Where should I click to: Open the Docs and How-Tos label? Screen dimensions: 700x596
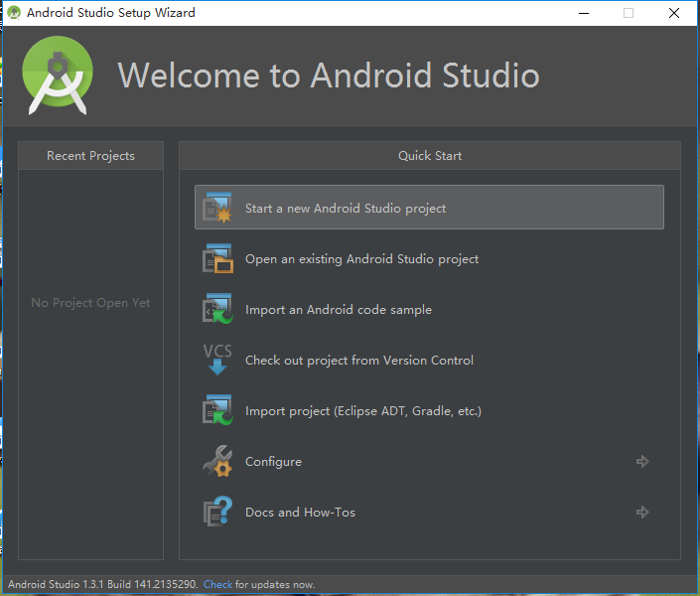pyautogui.click(x=300, y=512)
